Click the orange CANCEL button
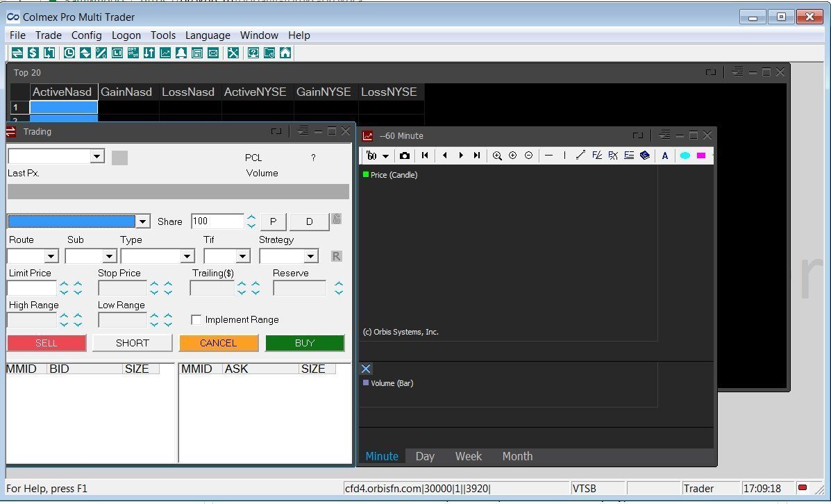831x504 pixels. [219, 343]
